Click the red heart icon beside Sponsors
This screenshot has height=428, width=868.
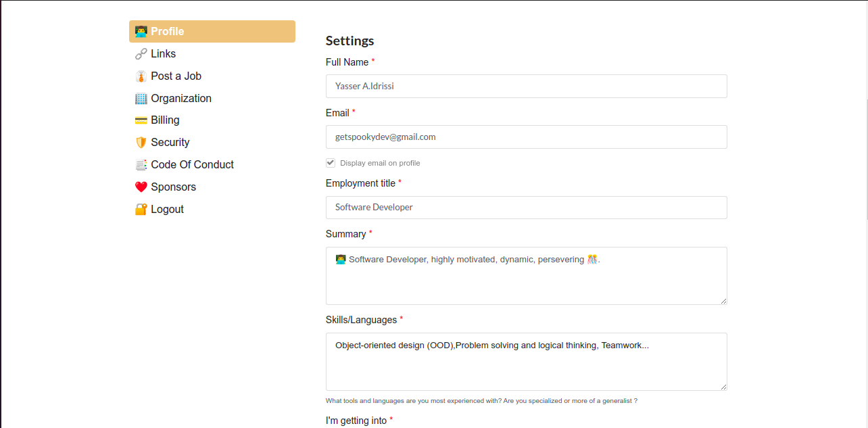point(141,187)
